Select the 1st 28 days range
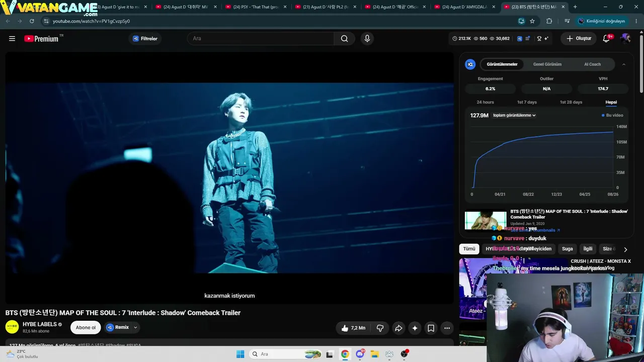The image size is (644, 362). (571, 102)
